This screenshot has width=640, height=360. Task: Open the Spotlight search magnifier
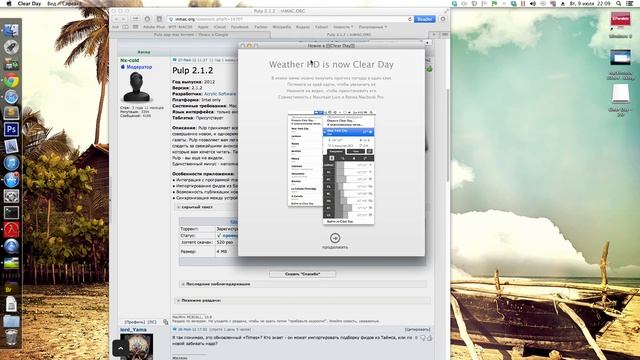click(x=619, y=3)
